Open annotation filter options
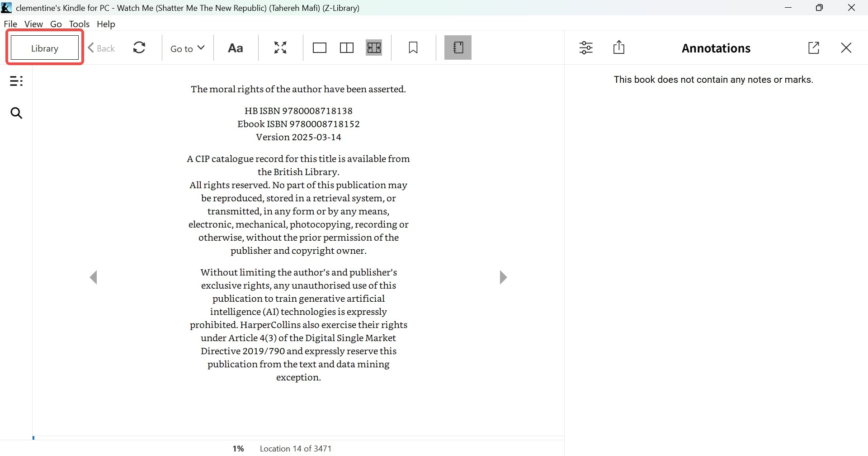 click(585, 47)
